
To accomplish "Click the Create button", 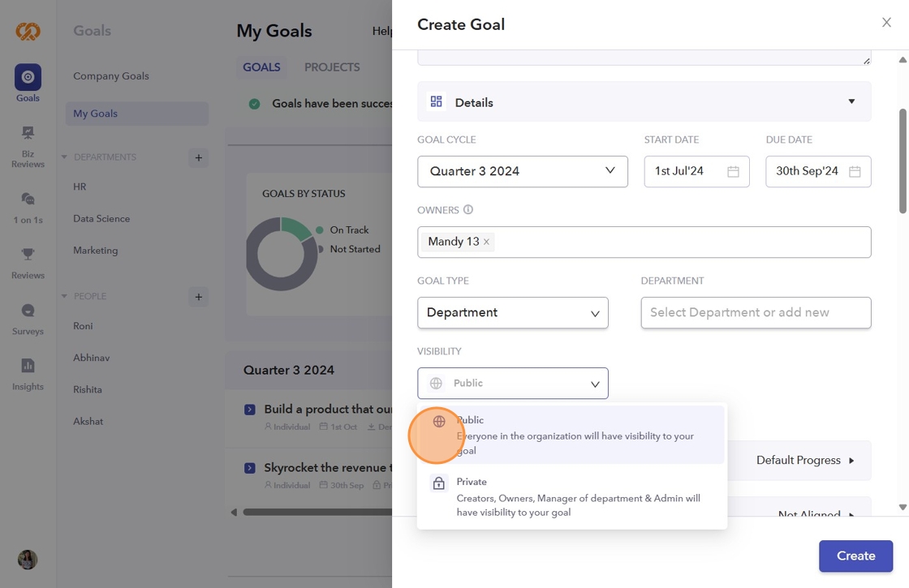I will click(855, 556).
